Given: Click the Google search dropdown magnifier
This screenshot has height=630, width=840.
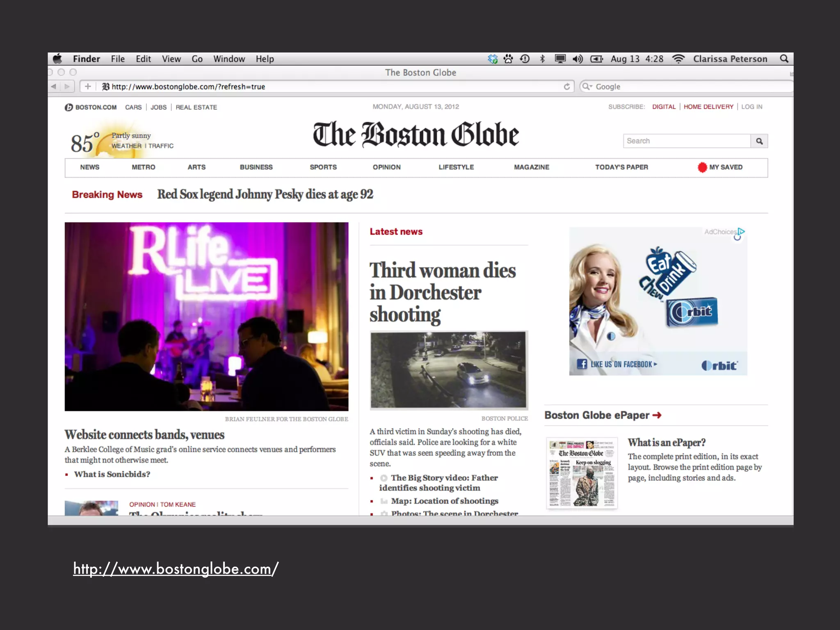Looking at the screenshot, I should click(x=587, y=87).
